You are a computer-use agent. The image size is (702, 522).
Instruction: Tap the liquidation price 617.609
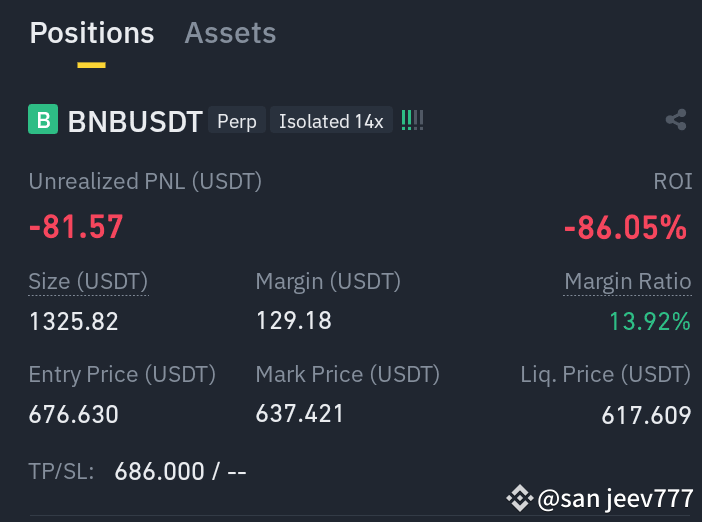coord(646,415)
